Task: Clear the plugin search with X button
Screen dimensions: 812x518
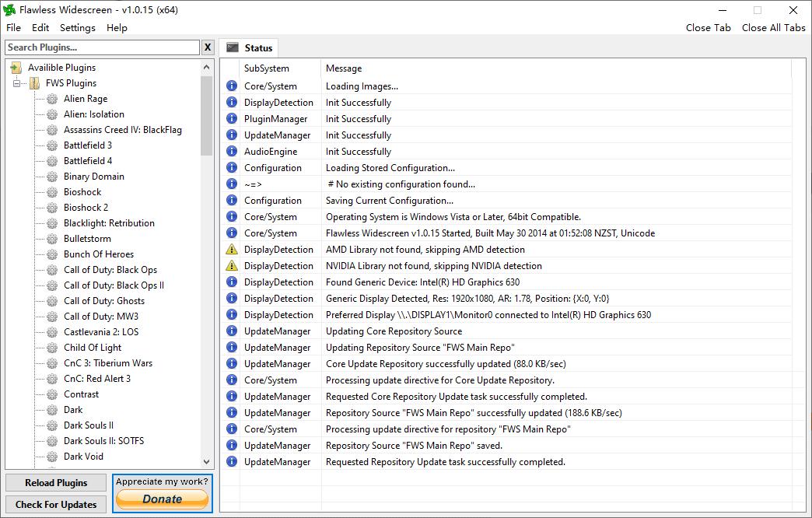Action: point(208,47)
